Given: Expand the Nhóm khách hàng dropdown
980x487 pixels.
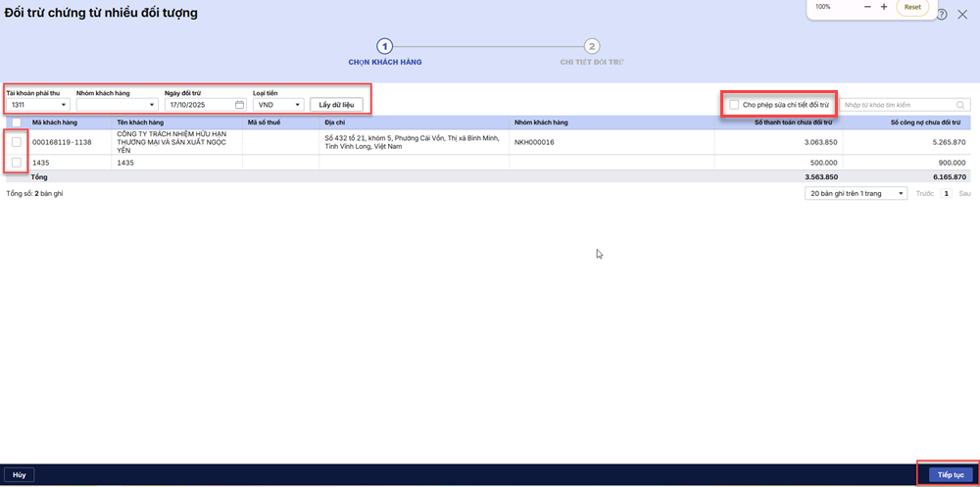Looking at the screenshot, I should click(117, 105).
